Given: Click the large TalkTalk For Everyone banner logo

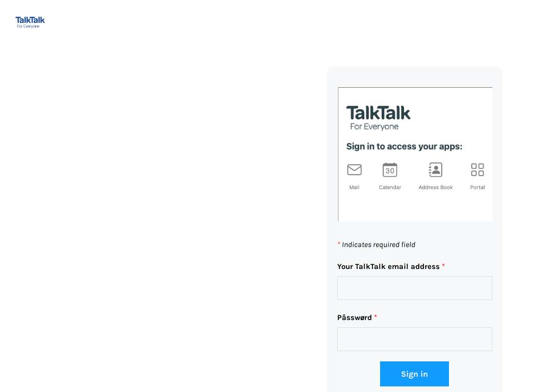Looking at the screenshot, I should click(378, 118).
